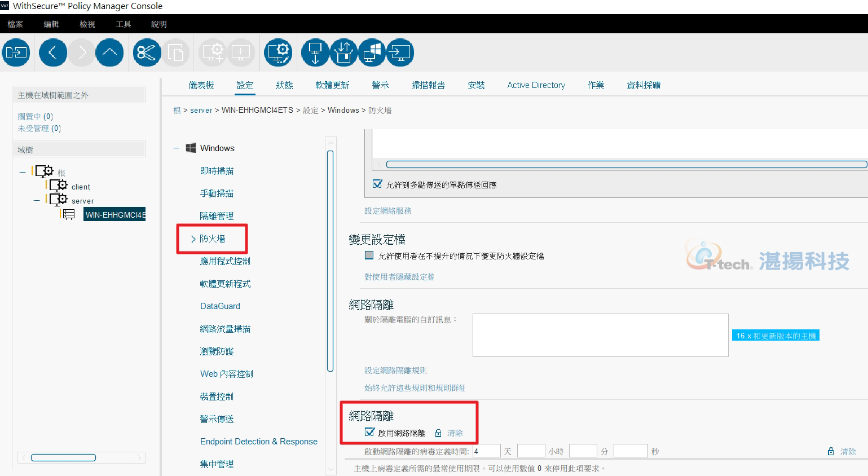Open the 對使用者隱藏設定檔 link
Image resolution: width=868 pixels, height=476 pixels.
point(399,277)
